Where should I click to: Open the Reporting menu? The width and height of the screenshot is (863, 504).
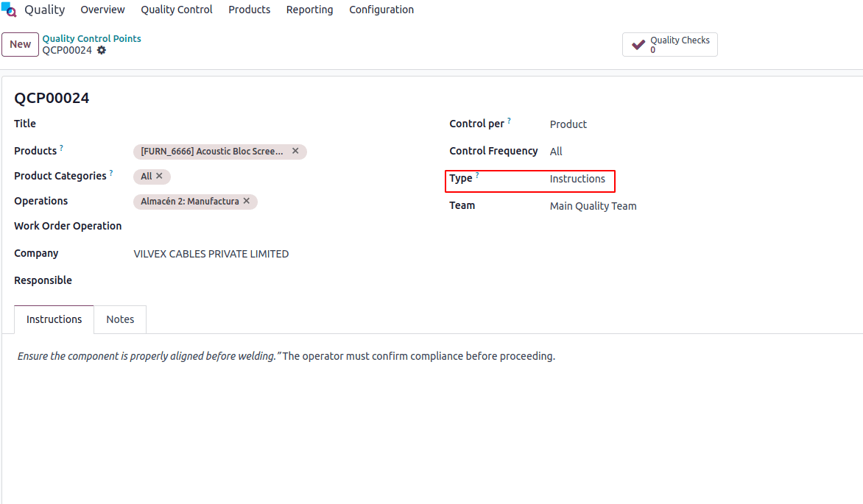309,10
